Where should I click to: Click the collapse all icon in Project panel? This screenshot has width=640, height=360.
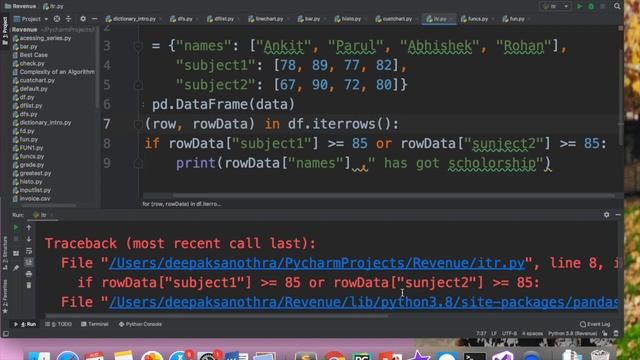click(68, 19)
